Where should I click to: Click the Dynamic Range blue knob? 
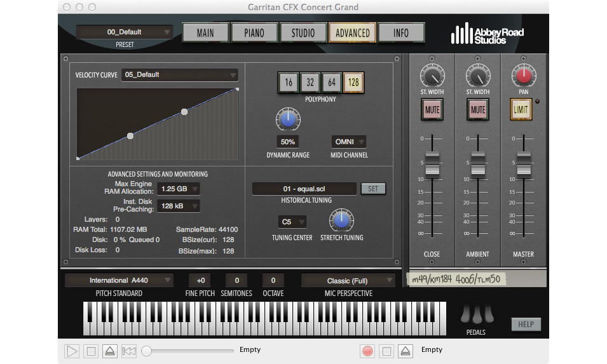287,119
